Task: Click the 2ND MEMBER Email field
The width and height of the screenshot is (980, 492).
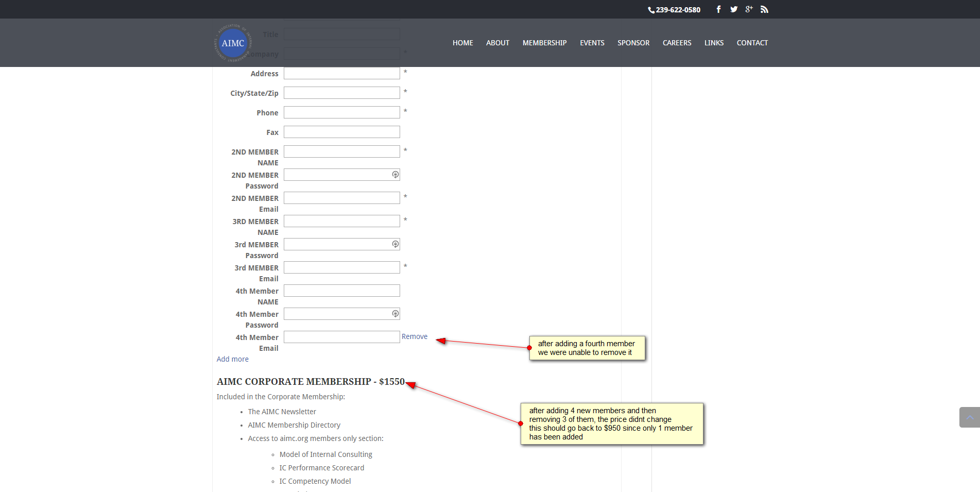Action: pyautogui.click(x=342, y=198)
